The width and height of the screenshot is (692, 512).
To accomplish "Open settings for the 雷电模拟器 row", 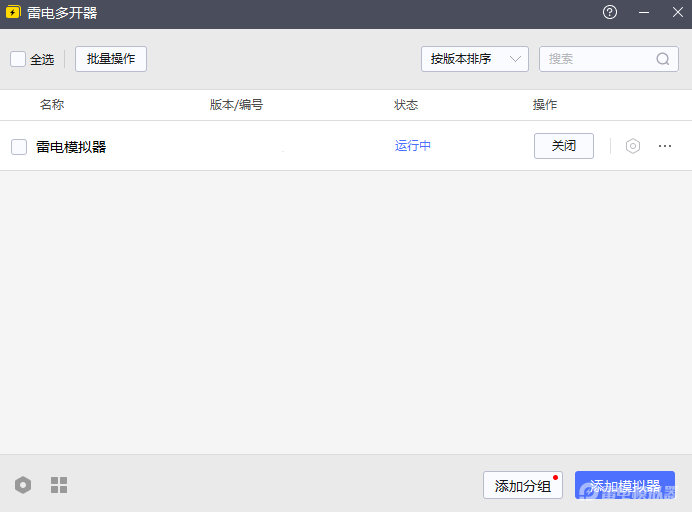I will tap(633, 146).
